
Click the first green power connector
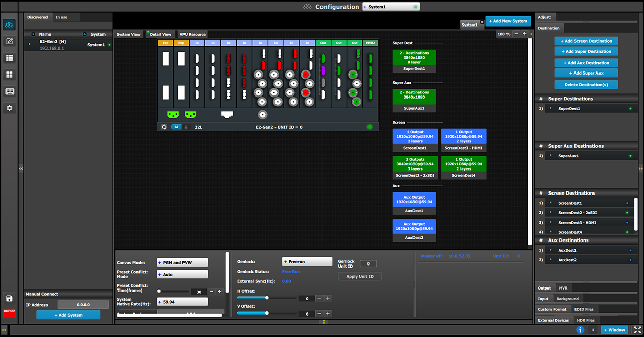click(x=173, y=115)
